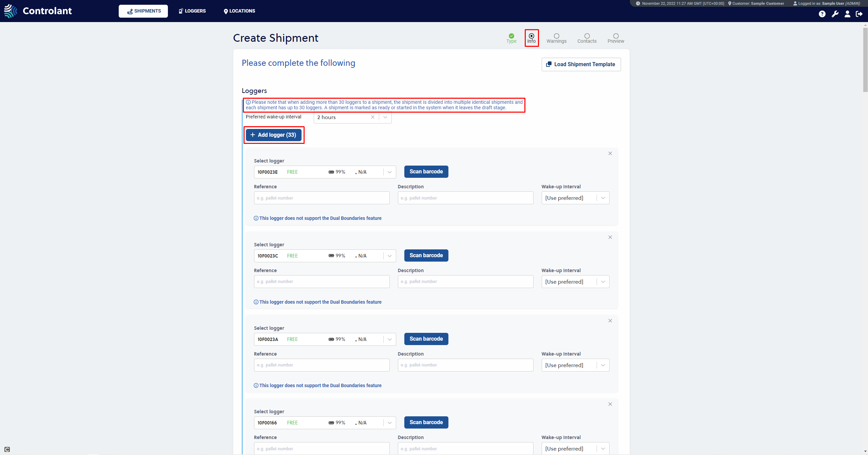Focus Reference field for logger 10F0023A
The width and height of the screenshot is (868, 455).
coord(322,365)
